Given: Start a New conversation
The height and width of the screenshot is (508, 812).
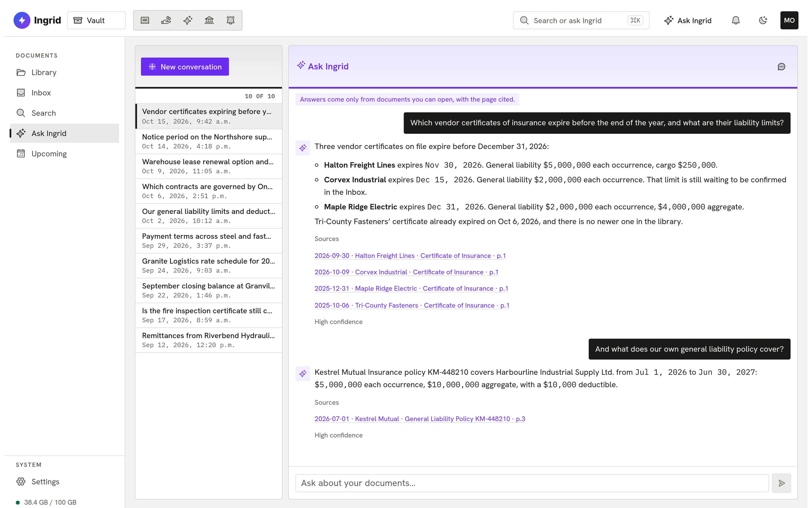Looking at the screenshot, I should point(185,67).
